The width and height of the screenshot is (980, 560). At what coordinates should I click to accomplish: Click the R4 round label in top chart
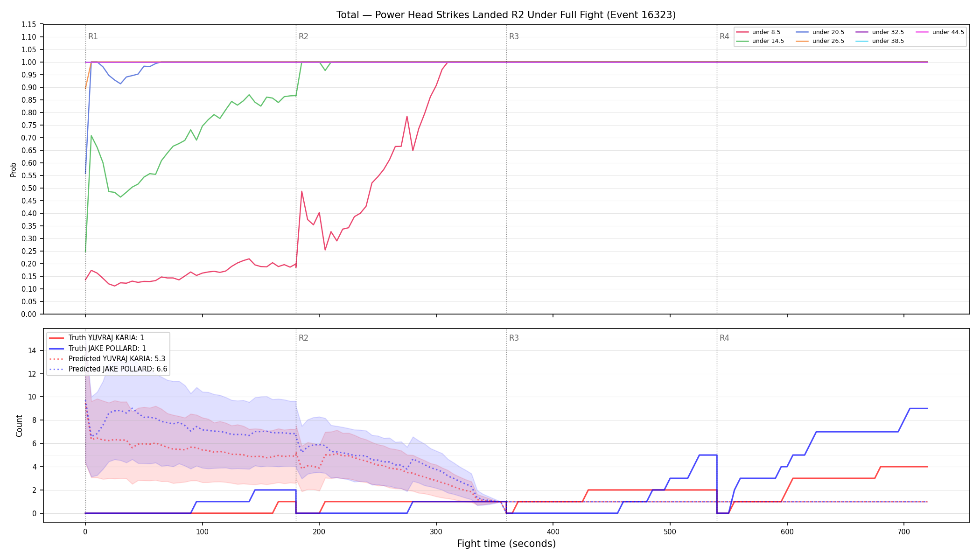point(724,36)
